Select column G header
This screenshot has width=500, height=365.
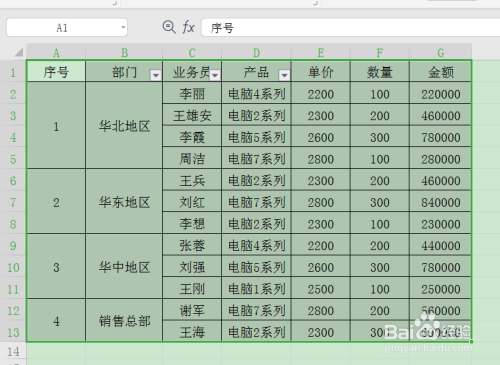tap(440, 52)
